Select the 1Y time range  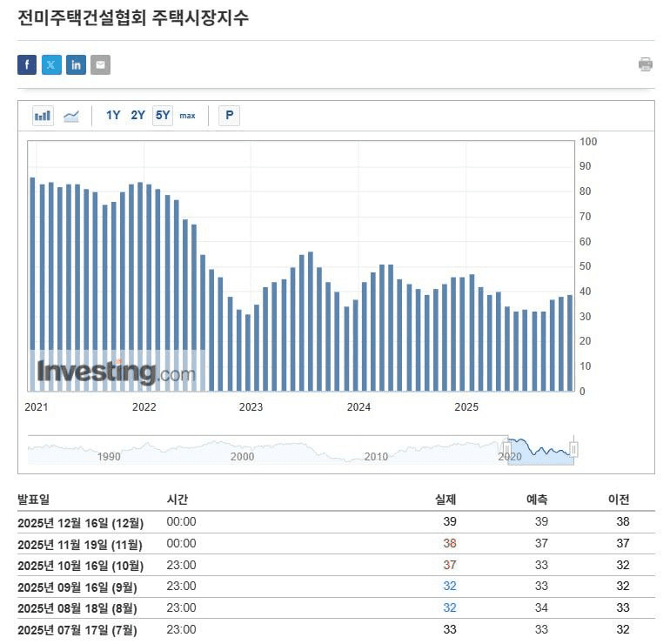tap(113, 115)
